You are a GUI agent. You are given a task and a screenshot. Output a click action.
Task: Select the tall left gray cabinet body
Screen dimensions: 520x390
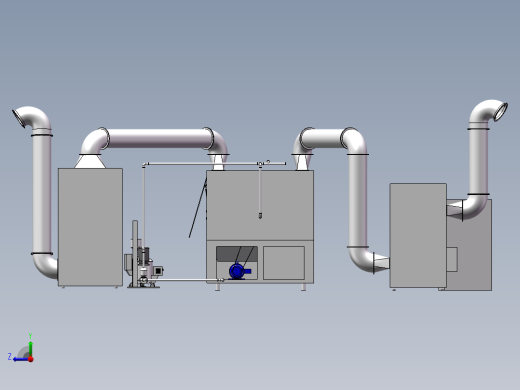90,227
